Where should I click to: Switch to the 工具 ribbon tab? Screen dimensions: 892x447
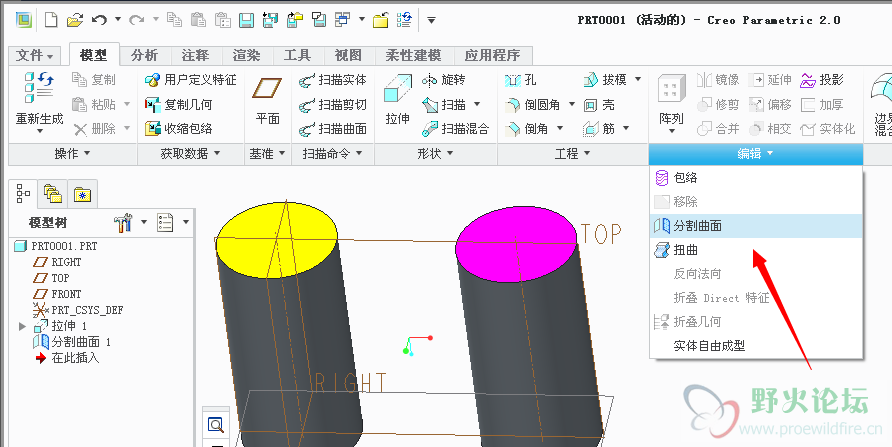tap(297, 55)
